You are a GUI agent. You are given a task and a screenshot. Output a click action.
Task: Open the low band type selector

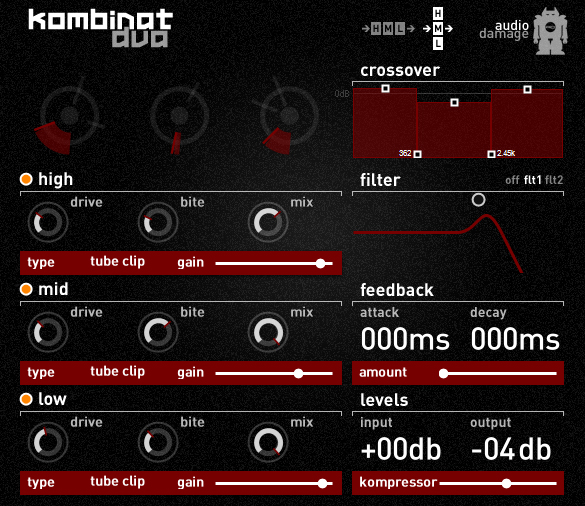[117, 482]
